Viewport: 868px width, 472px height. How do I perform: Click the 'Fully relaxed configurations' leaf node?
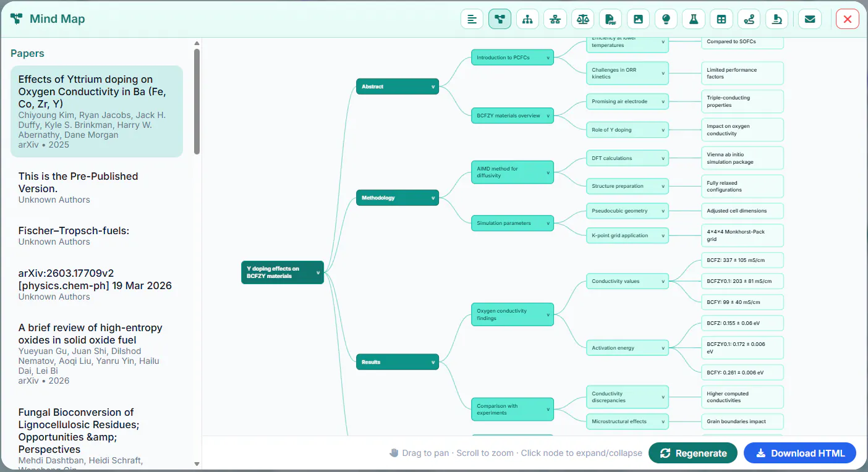tap(742, 186)
